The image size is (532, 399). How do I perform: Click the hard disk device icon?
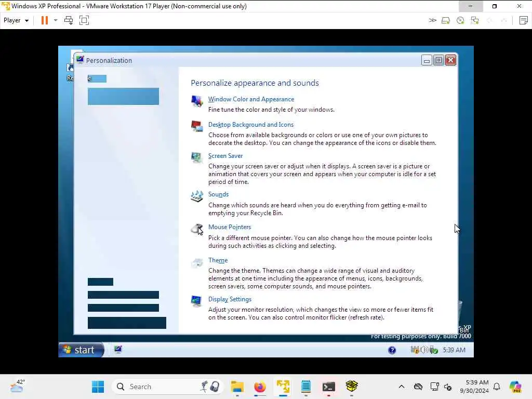click(445, 21)
